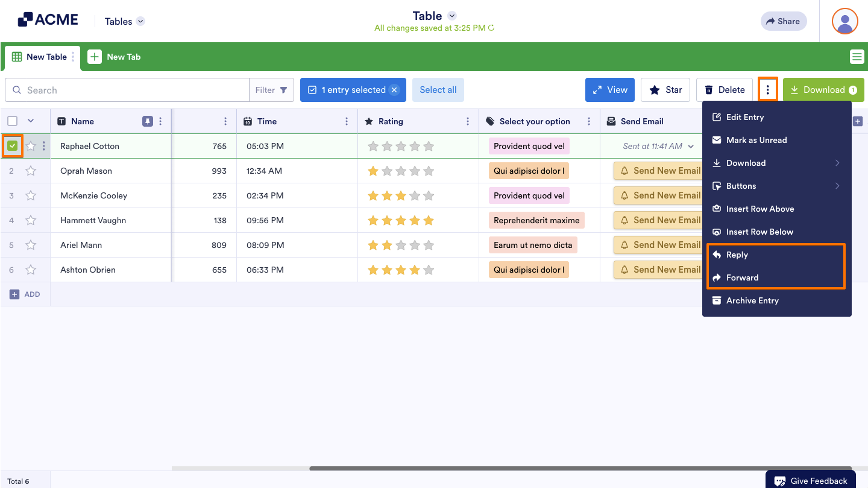
Task: Set Oprah Mason rating to five stars
Action: [x=429, y=171]
